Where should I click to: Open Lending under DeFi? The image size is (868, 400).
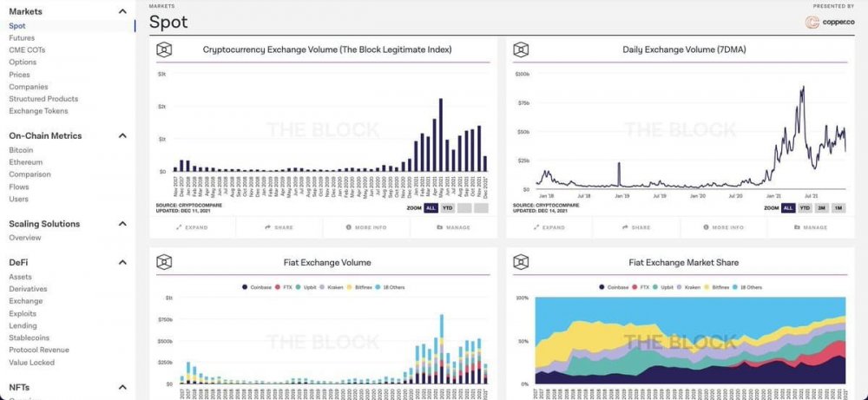coord(23,326)
